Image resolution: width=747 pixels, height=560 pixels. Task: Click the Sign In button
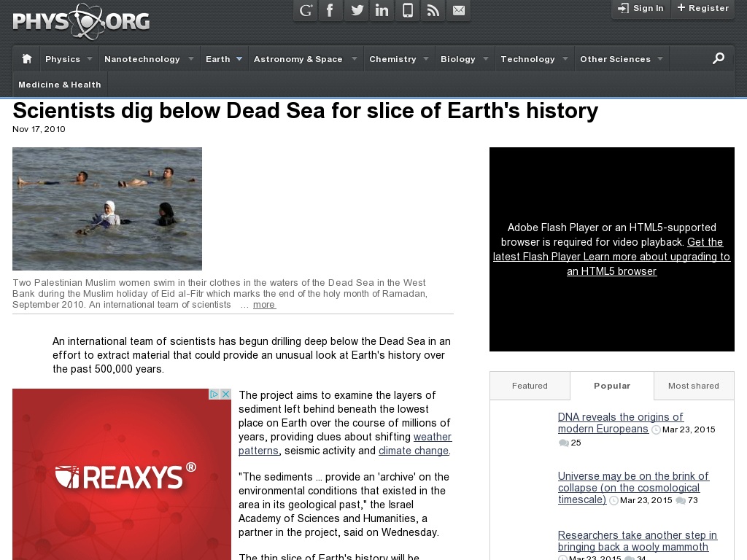click(x=640, y=8)
